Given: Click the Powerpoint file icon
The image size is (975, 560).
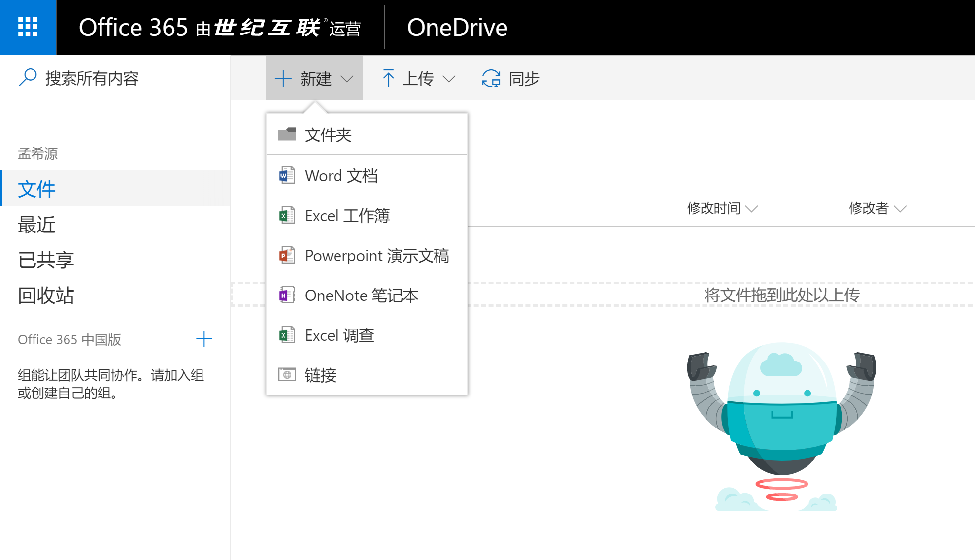Looking at the screenshot, I should tap(287, 255).
